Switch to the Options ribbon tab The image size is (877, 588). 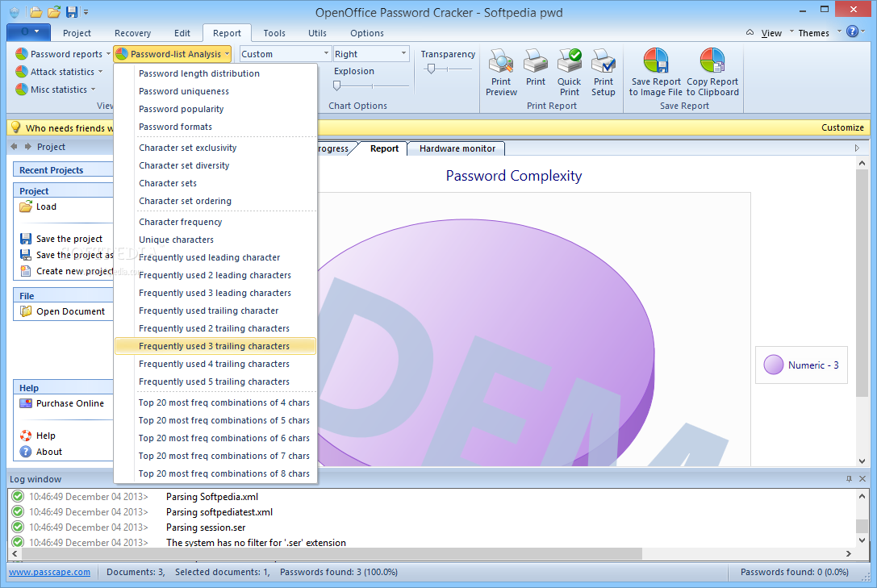(367, 33)
